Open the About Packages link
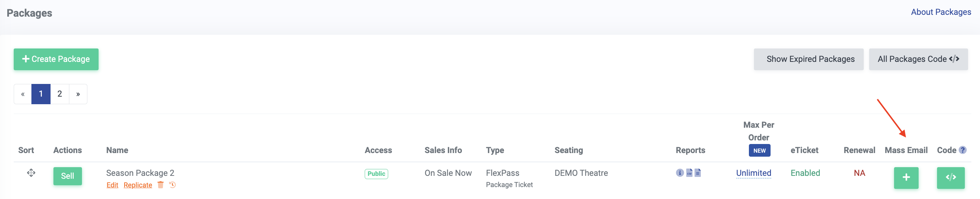 [x=940, y=12]
